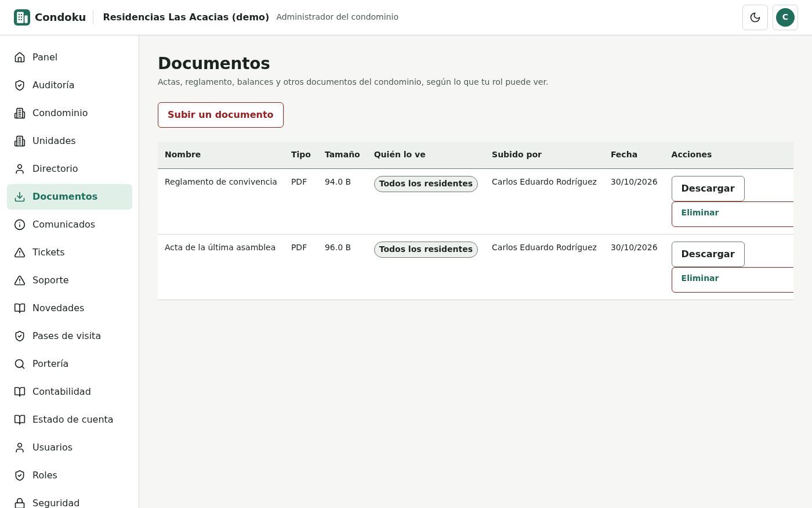Click the Comunicados info icon

point(20,225)
